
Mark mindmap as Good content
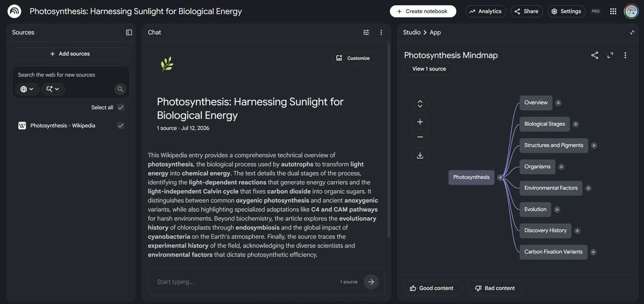click(431, 288)
